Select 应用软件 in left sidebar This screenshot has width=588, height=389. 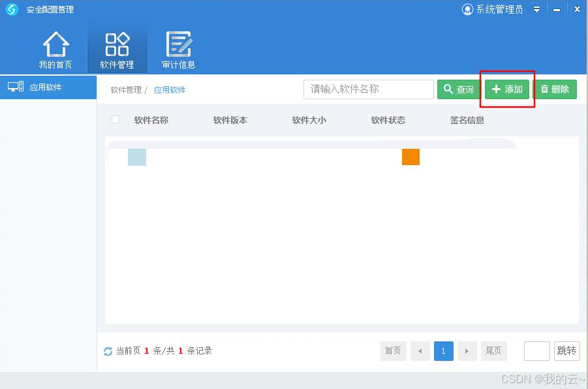click(x=46, y=87)
